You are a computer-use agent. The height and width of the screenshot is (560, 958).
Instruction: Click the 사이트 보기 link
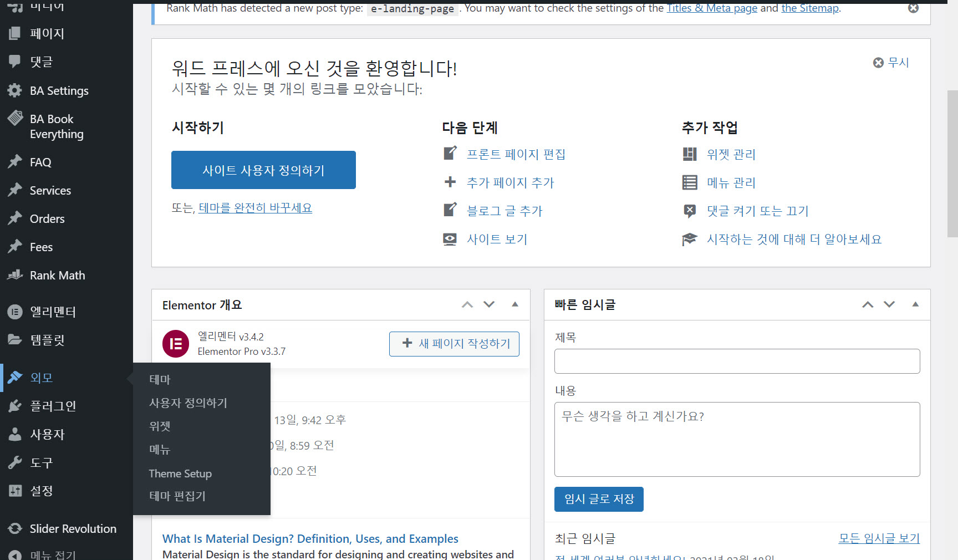pyautogui.click(x=497, y=239)
